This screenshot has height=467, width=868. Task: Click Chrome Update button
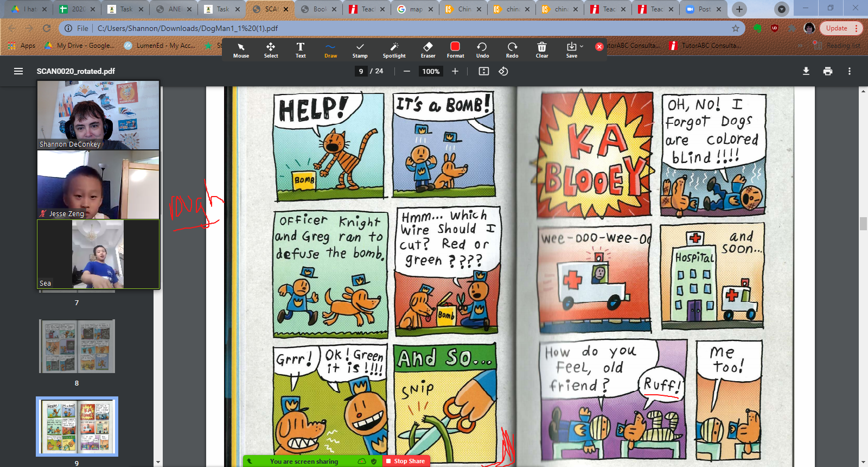click(x=840, y=28)
